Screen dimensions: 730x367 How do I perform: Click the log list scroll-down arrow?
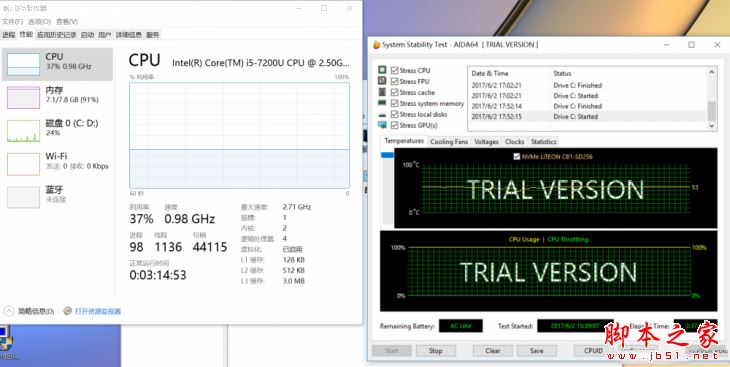pyautogui.click(x=711, y=126)
